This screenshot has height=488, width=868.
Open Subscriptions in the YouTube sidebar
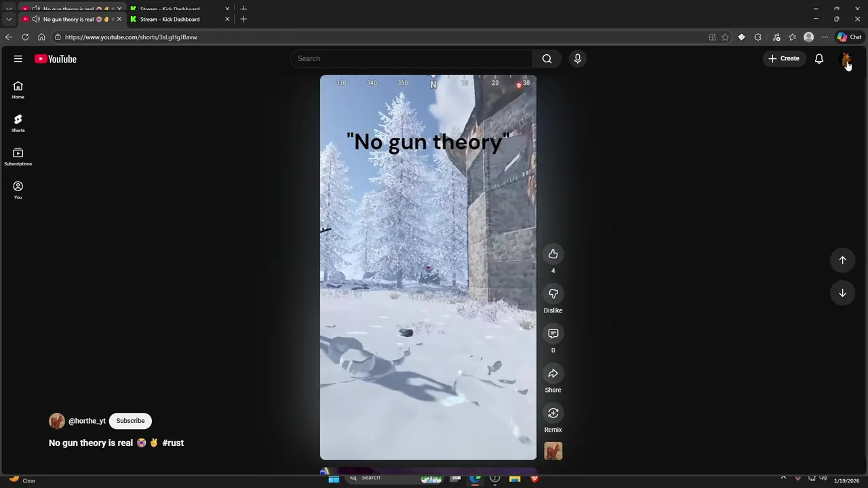[x=18, y=157]
